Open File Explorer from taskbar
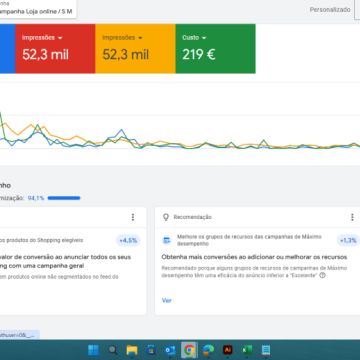The height and width of the screenshot is (360, 360). click(132, 350)
